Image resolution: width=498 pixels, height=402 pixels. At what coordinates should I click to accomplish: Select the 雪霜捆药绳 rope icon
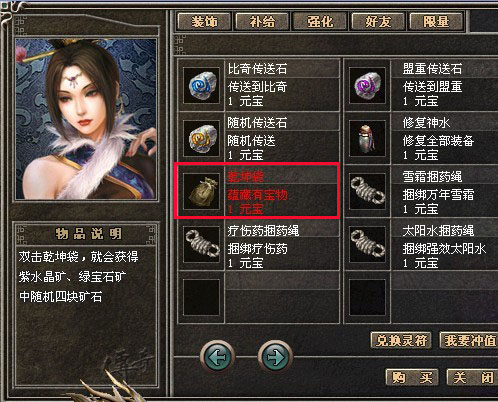click(x=367, y=192)
